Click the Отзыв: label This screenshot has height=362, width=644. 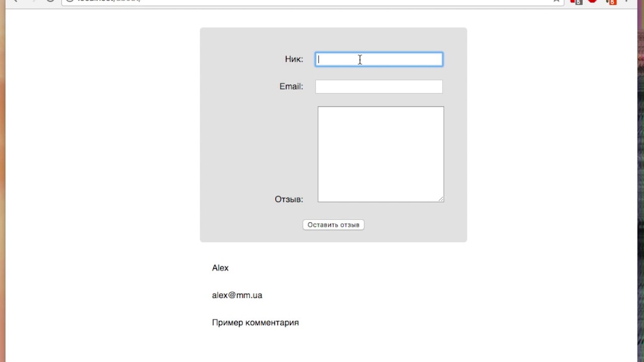[x=289, y=200]
